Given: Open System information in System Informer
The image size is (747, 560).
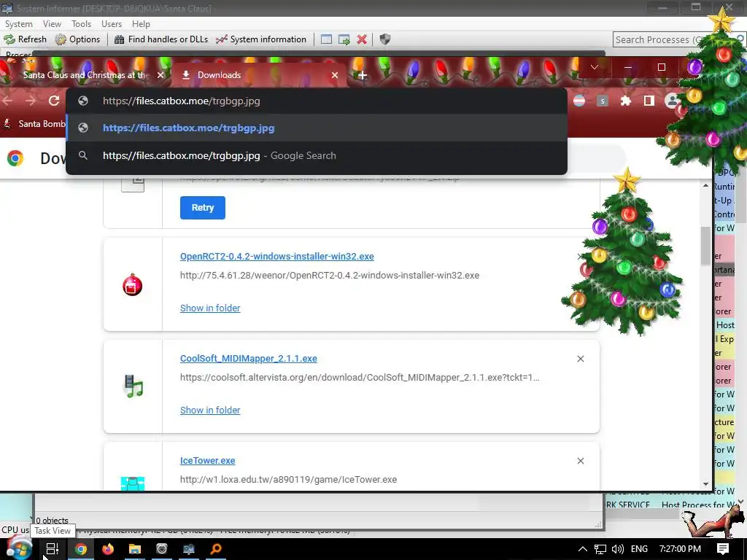Looking at the screenshot, I should pos(261,39).
